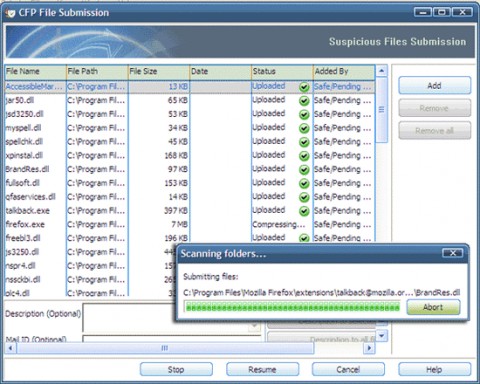Click green check icon for fullsoft.dll

304,183
